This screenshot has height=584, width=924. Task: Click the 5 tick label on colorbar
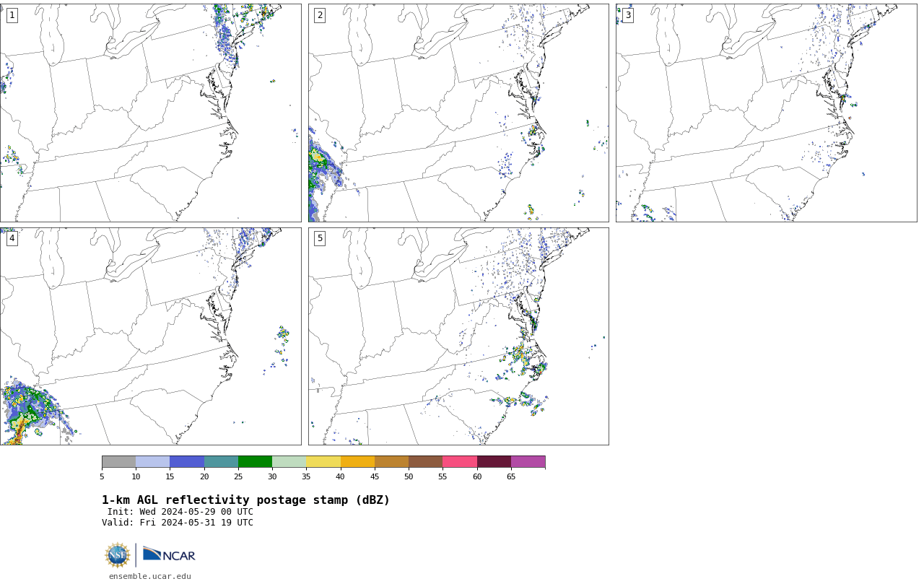click(102, 476)
